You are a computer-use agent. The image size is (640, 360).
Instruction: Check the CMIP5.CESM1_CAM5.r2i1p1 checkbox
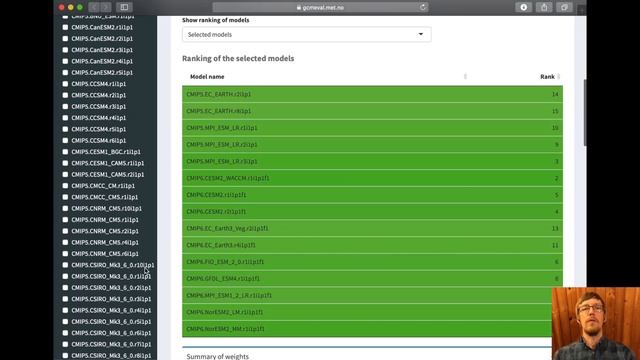[x=65, y=174]
